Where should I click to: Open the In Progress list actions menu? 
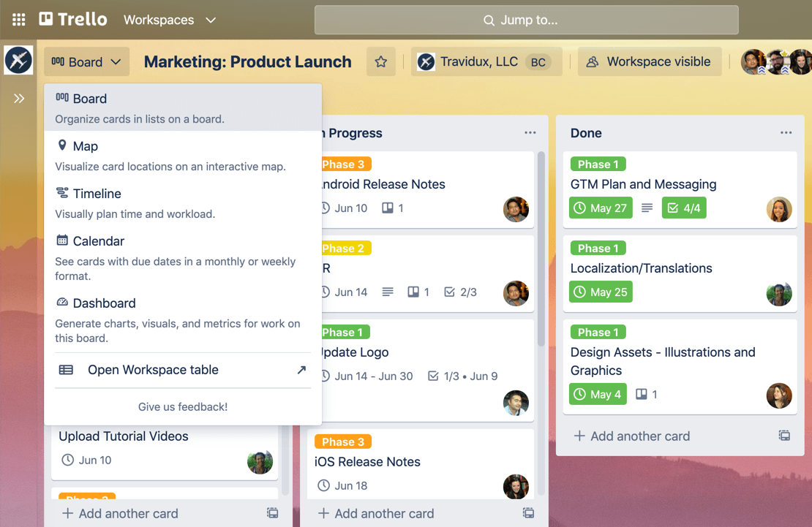(x=530, y=132)
